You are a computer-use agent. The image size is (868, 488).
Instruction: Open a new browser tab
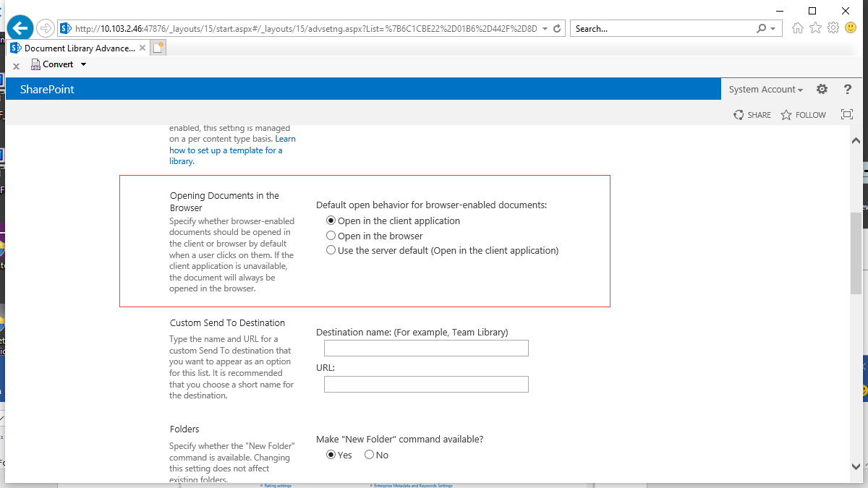tap(158, 48)
